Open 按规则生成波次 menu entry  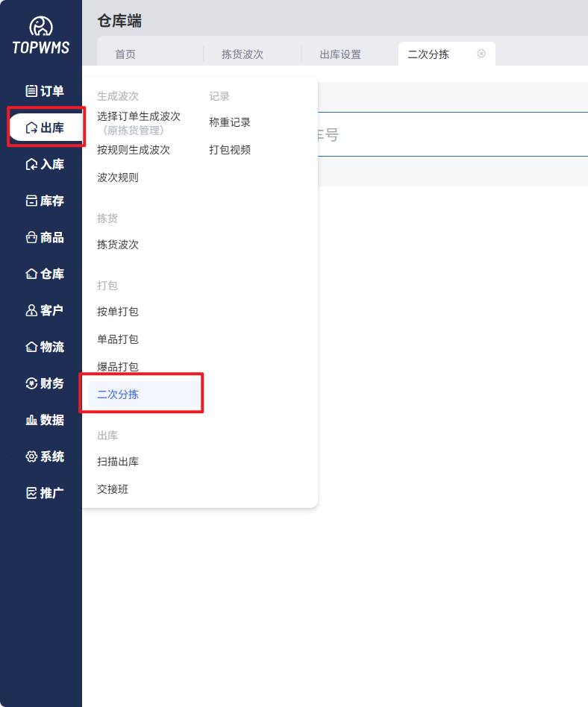(x=134, y=150)
